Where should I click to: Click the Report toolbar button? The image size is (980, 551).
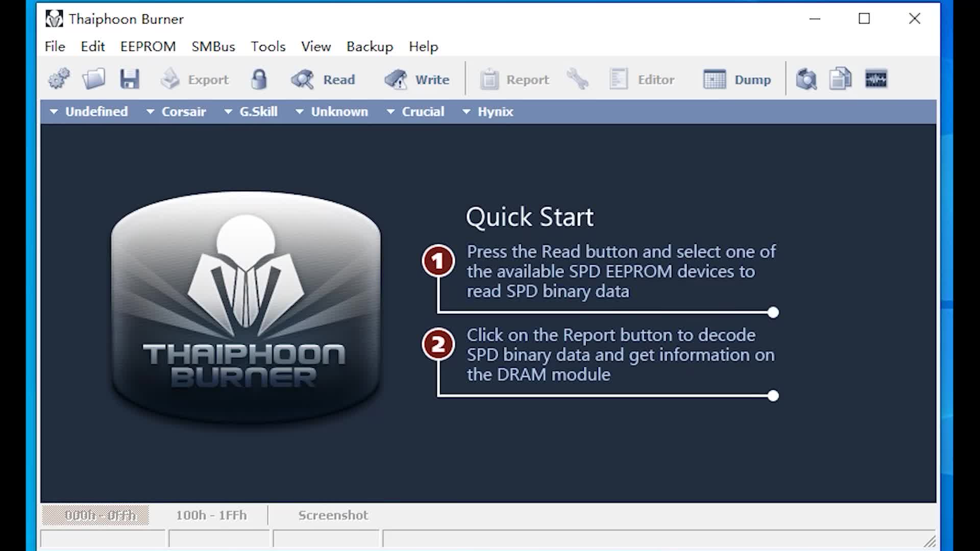pos(514,80)
